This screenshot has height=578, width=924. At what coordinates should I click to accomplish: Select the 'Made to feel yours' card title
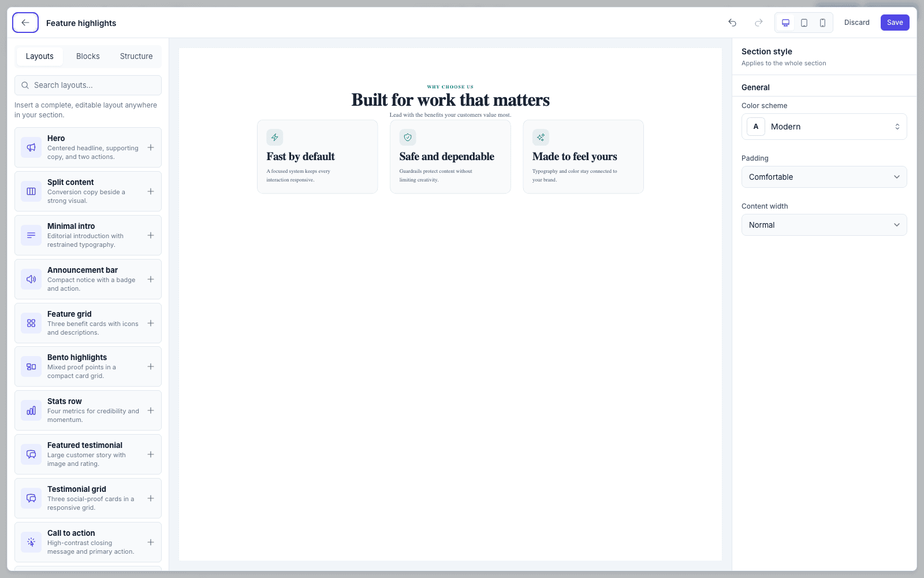(575, 157)
